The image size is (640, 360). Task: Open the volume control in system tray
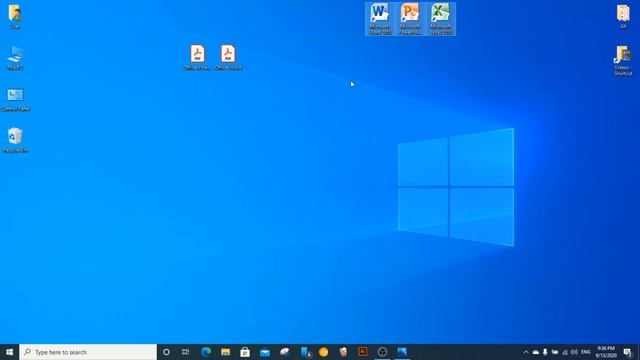pos(574,352)
